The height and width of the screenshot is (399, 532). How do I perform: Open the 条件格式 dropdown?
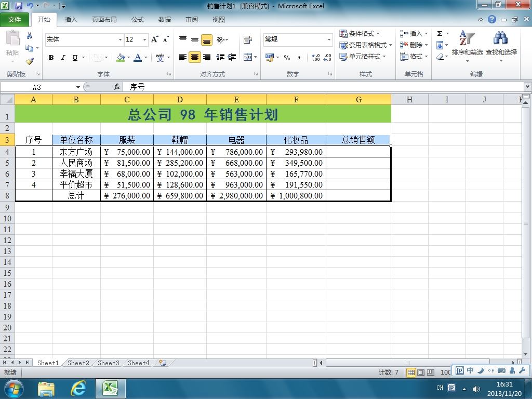(360, 34)
